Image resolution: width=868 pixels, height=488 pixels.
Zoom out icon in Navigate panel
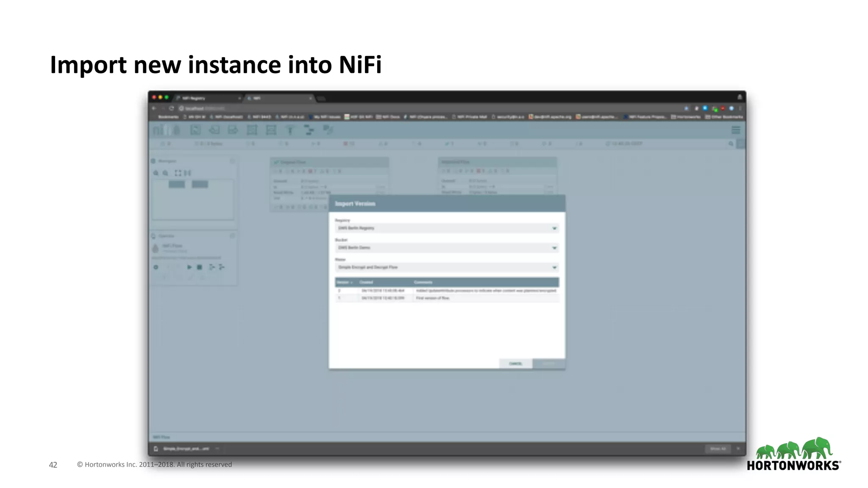(166, 173)
